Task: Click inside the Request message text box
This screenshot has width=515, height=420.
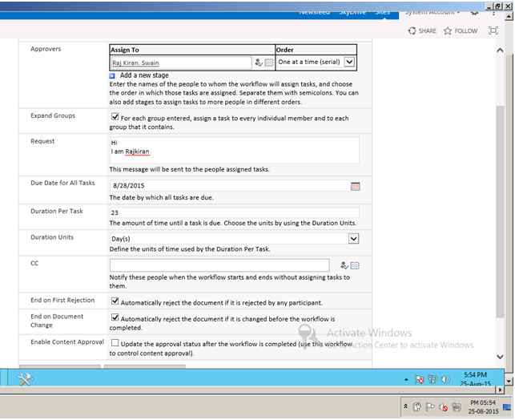Action: pyautogui.click(x=234, y=150)
